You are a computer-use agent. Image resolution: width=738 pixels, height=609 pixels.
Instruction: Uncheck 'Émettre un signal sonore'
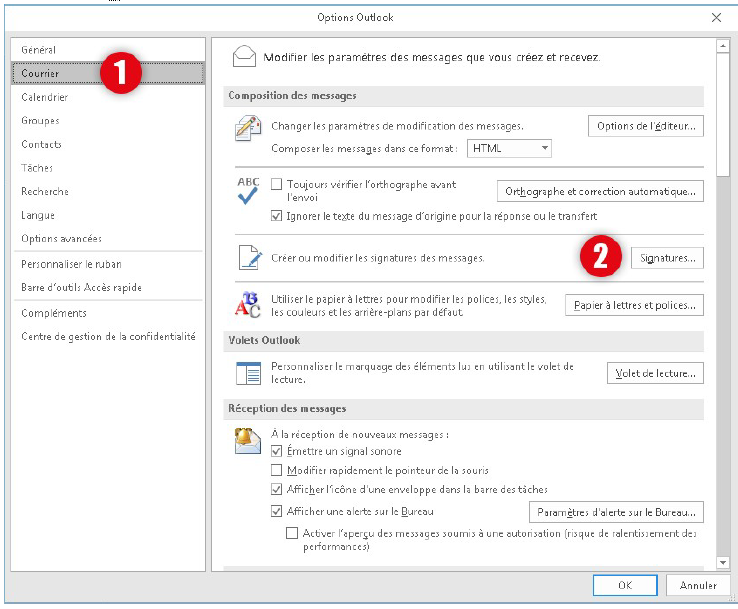[277, 452]
